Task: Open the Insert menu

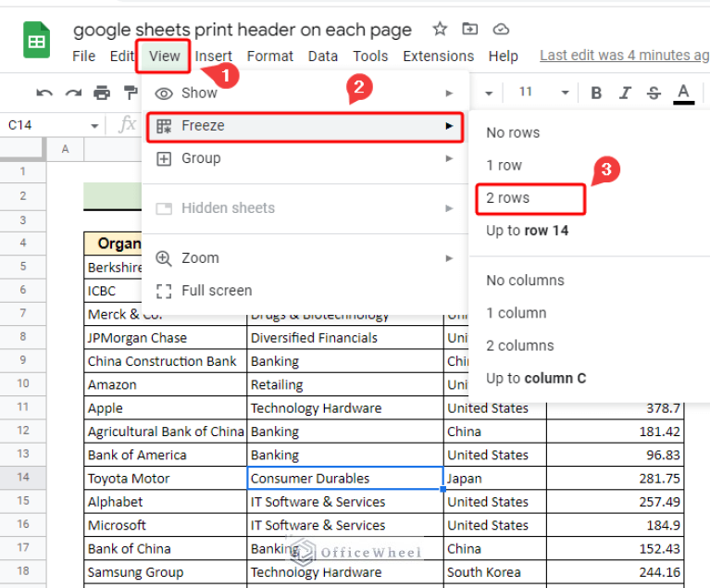Action: pyautogui.click(x=213, y=56)
